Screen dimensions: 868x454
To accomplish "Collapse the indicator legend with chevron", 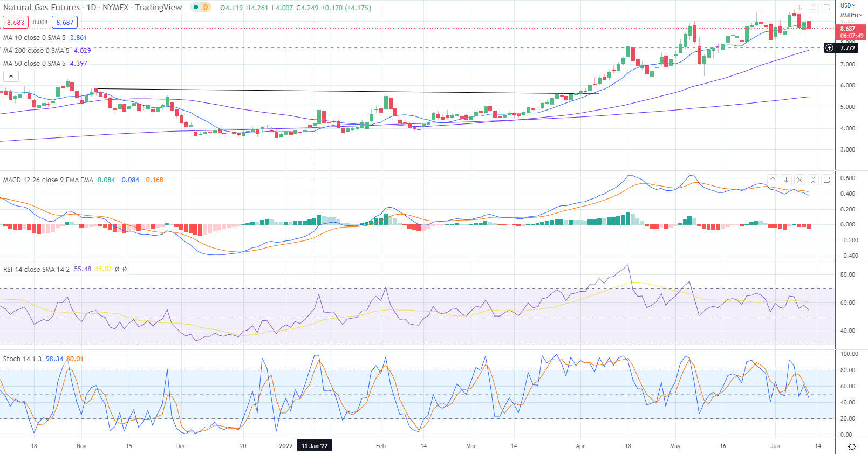I will 11,77.
